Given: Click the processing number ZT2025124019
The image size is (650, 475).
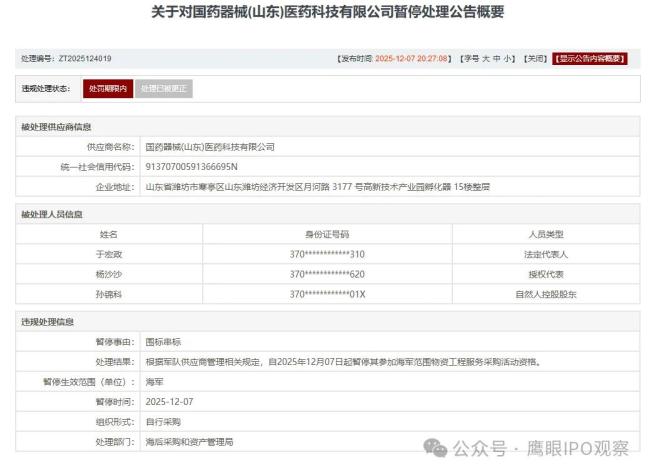Looking at the screenshot, I should (x=85, y=58).
